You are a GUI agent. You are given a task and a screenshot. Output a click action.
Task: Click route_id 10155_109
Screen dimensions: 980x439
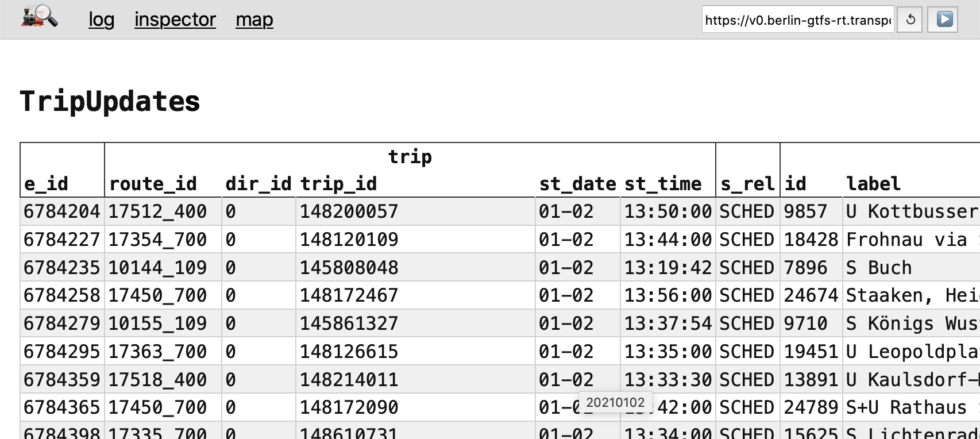[x=158, y=324]
